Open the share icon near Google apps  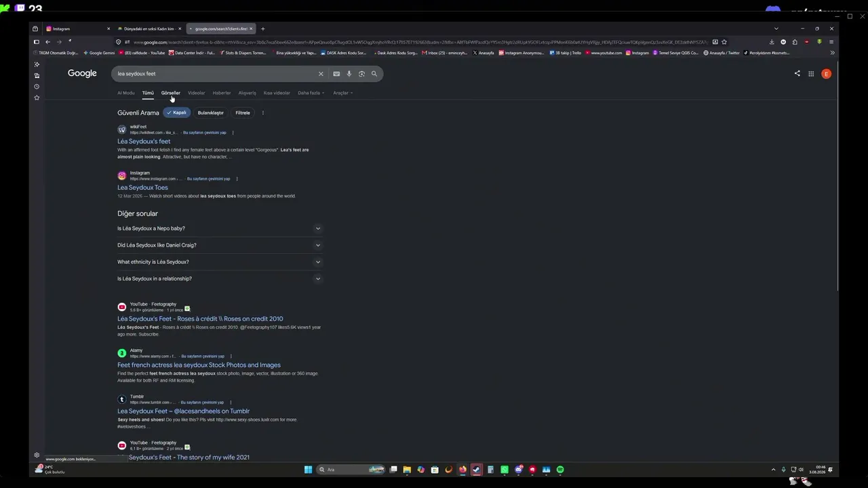pos(797,74)
